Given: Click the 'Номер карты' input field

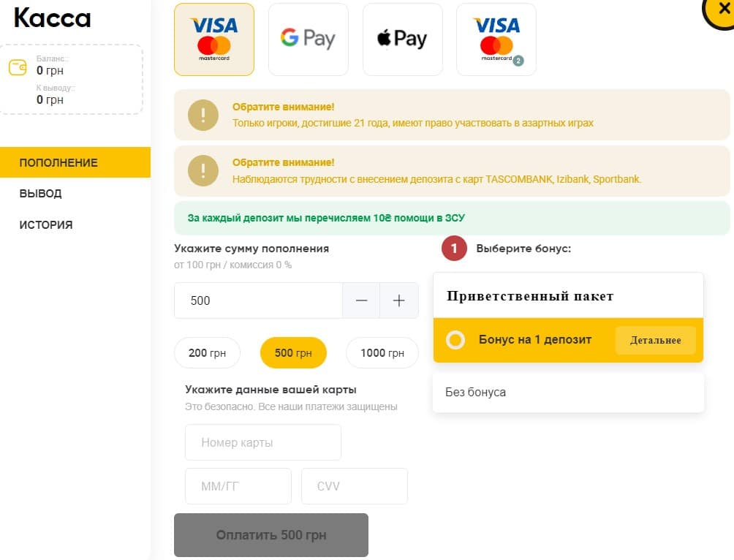Looking at the screenshot, I should click(262, 442).
